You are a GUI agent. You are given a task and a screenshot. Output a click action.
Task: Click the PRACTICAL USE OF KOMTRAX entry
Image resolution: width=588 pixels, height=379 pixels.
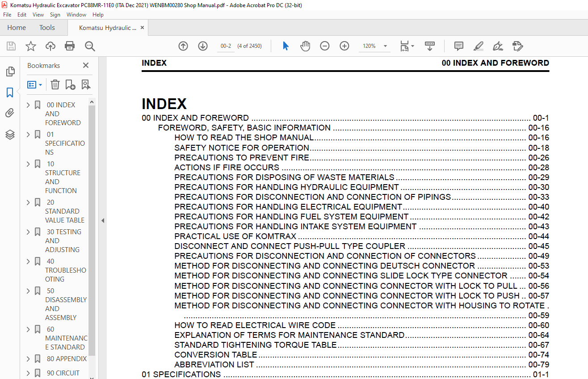point(235,236)
